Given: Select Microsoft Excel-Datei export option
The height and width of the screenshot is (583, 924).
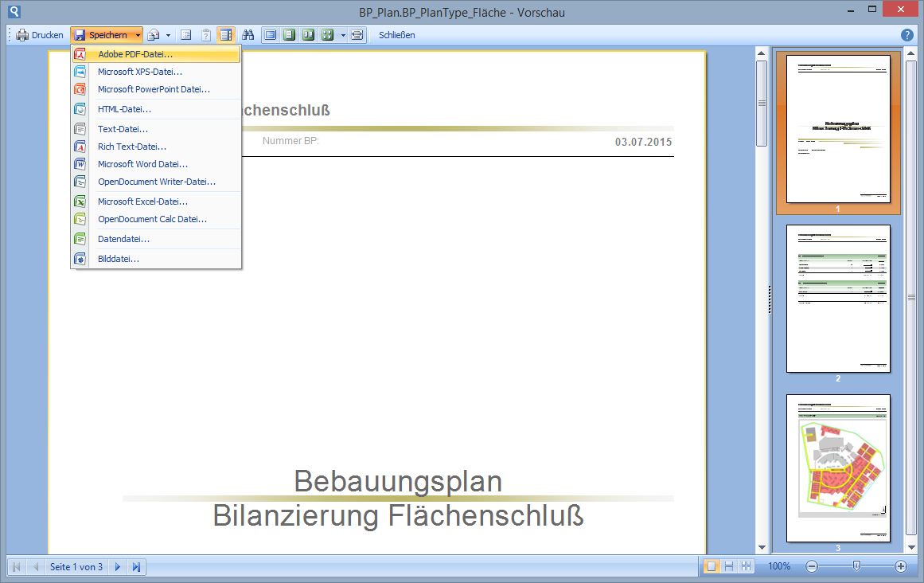Looking at the screenshot, I should pyautogui.click(x=144, y=201).
